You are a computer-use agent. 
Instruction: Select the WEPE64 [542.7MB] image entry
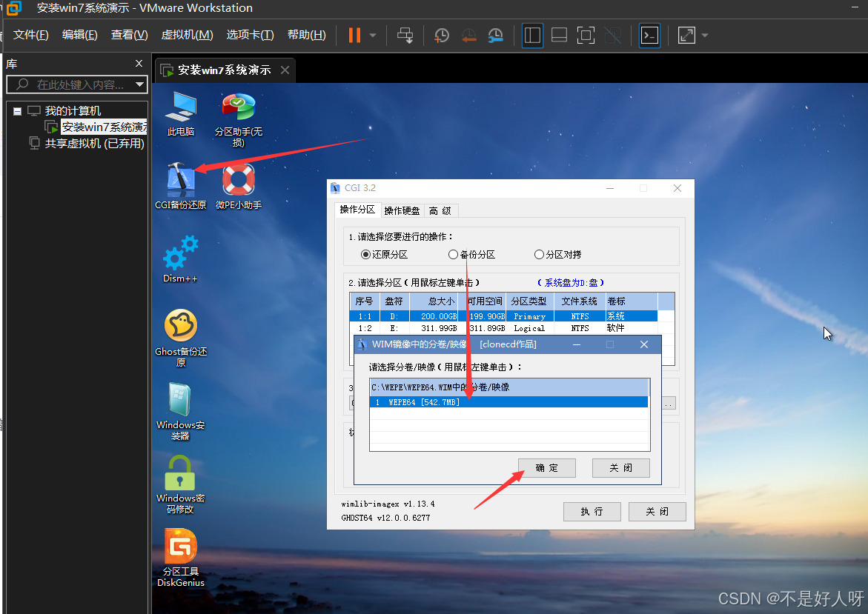click(508, 402)
